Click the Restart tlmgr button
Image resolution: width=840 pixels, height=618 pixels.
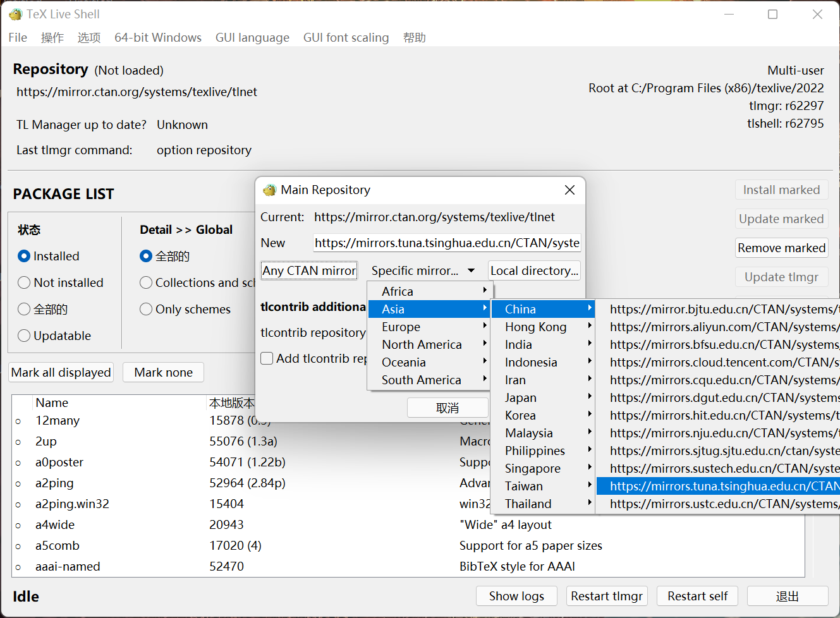coord(607,596)
